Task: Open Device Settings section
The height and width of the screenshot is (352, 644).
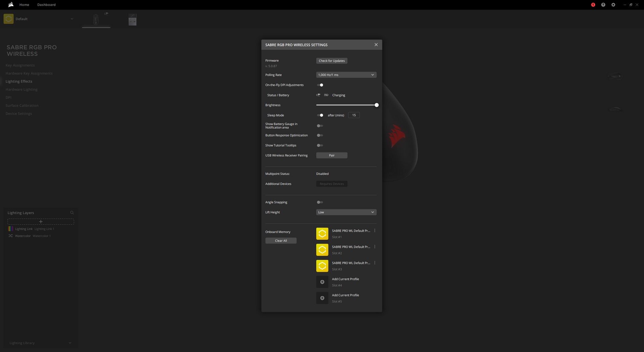Action: [19, 113]
